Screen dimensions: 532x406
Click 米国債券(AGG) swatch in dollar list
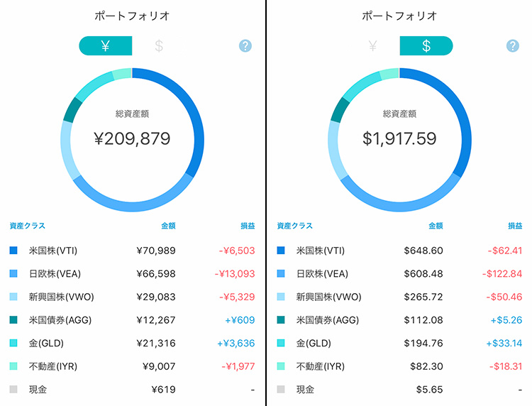(281, 320)
